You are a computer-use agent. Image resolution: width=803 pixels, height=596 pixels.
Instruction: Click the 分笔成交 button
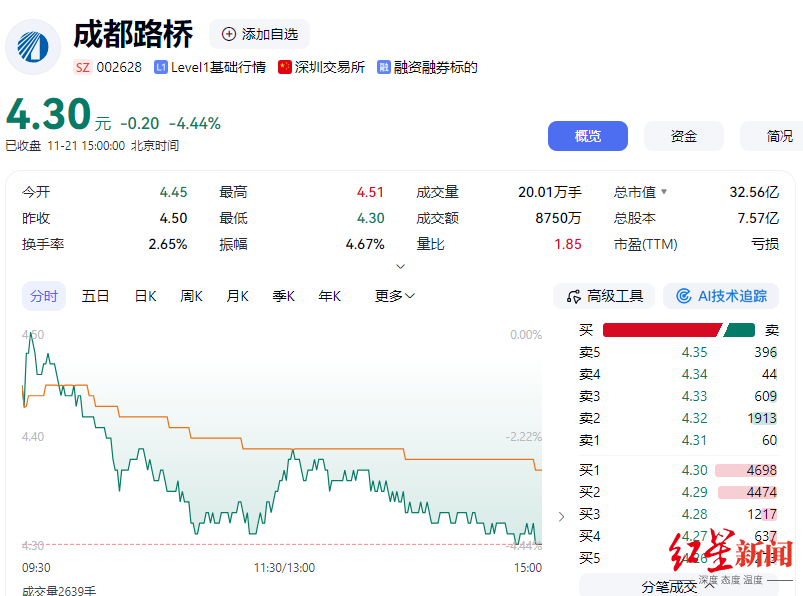point(669,586)
